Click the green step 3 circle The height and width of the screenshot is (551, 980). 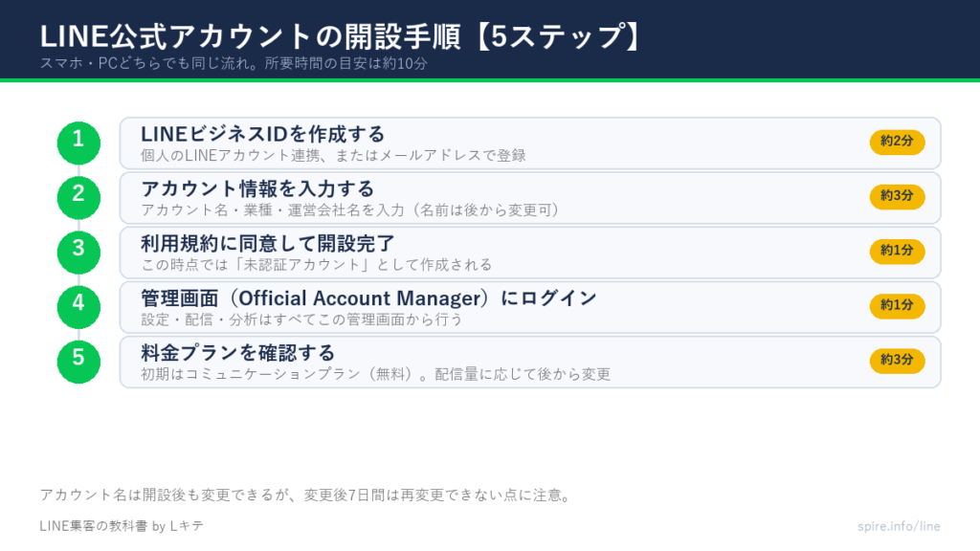[78, 253]
